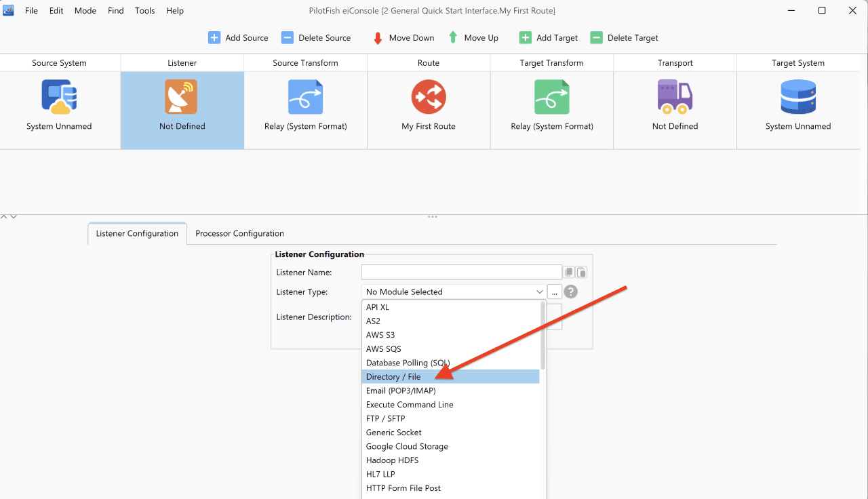The image size is (868, 499).
Task: Open the Edit menu
Action: [56, 11]
